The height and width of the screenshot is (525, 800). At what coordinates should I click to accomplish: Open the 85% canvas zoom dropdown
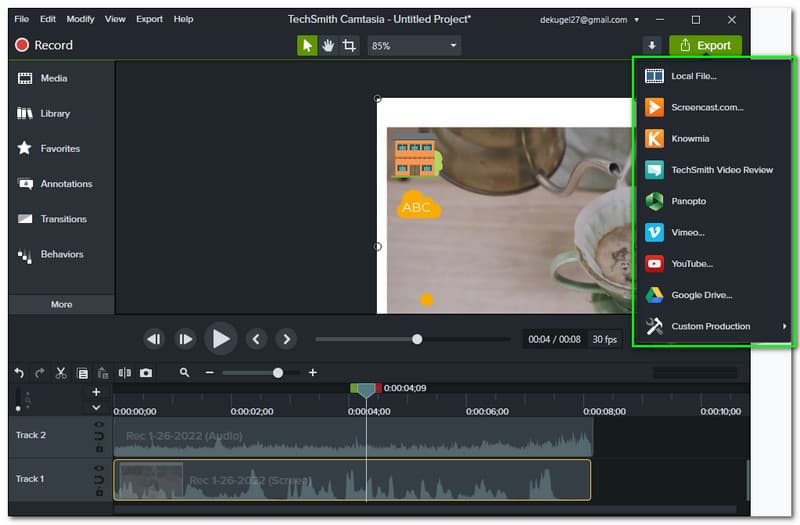[x=414, y=46]
